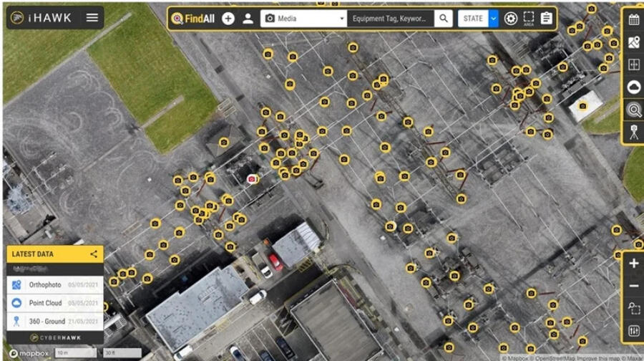This screenshot has width=644, height=361.
Task: Click the magnifier search button
Action: pyautogui.click(x=444, y=19)
